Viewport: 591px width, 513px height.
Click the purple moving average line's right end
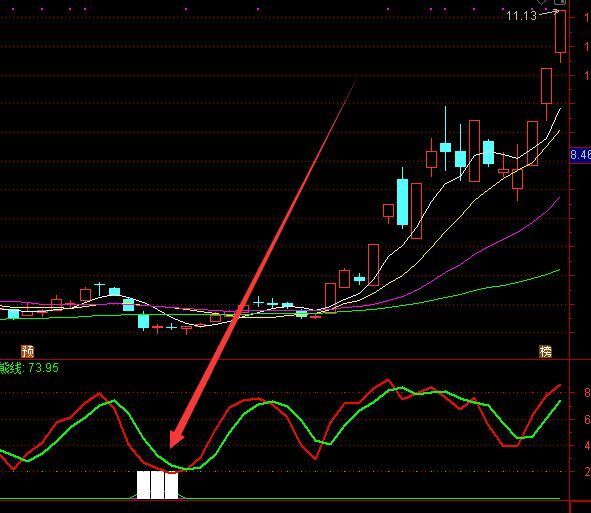click(559, 198)
